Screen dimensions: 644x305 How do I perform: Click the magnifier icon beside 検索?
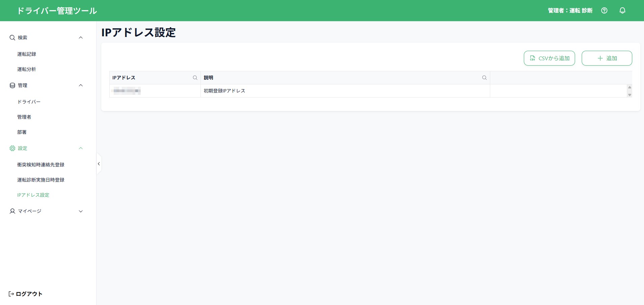[12, 38]
